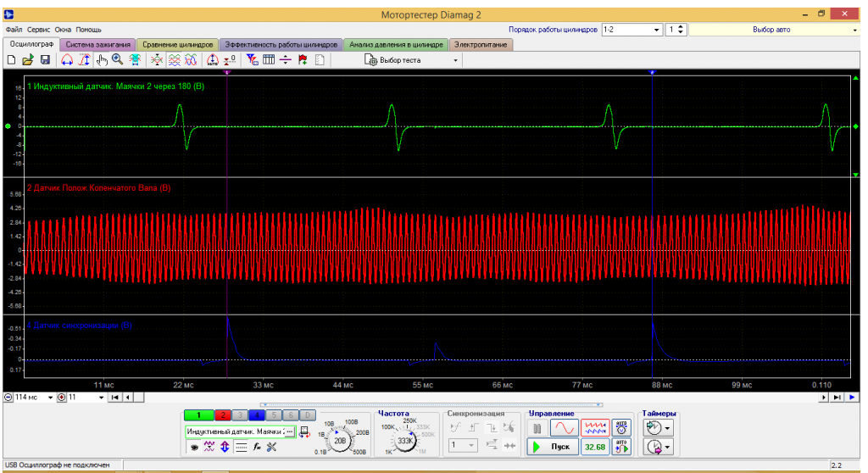This screenshot has height=473, width=868.
Task: Open the second timer dropdown arrow
Action: 668,447
